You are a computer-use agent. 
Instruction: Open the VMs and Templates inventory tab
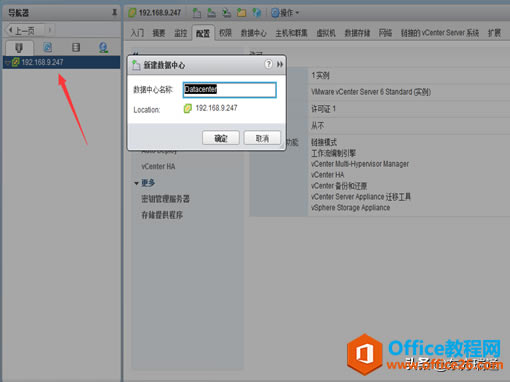[48, 47]
